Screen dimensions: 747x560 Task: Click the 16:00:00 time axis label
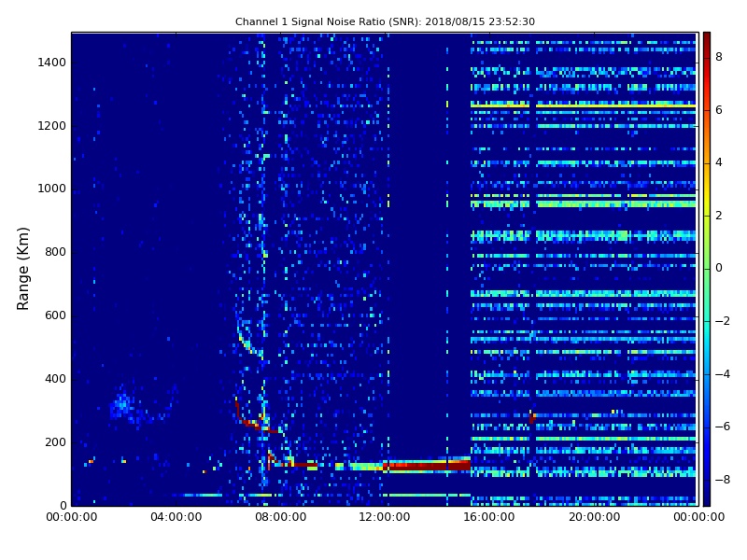pyautogui.click(x=489, y=517)
